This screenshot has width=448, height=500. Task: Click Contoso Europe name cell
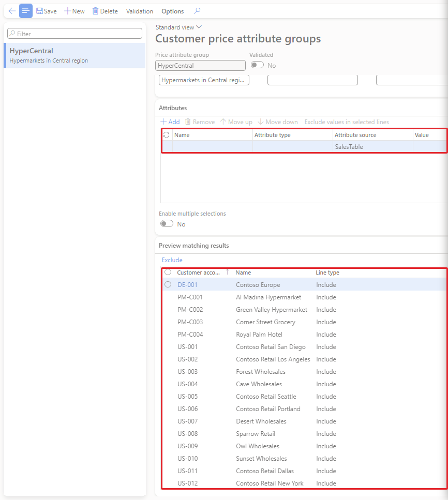tap(258, 285)
